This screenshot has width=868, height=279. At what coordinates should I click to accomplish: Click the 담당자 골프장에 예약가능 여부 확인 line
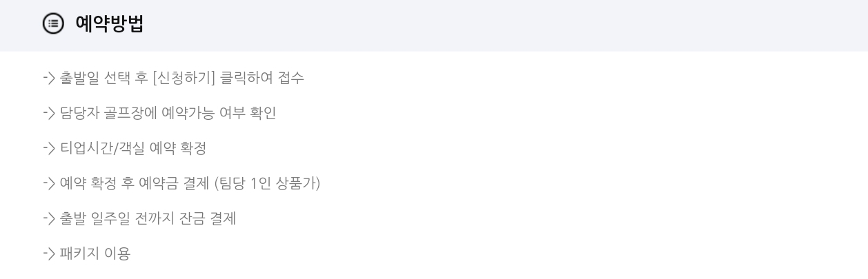(168, 114)
